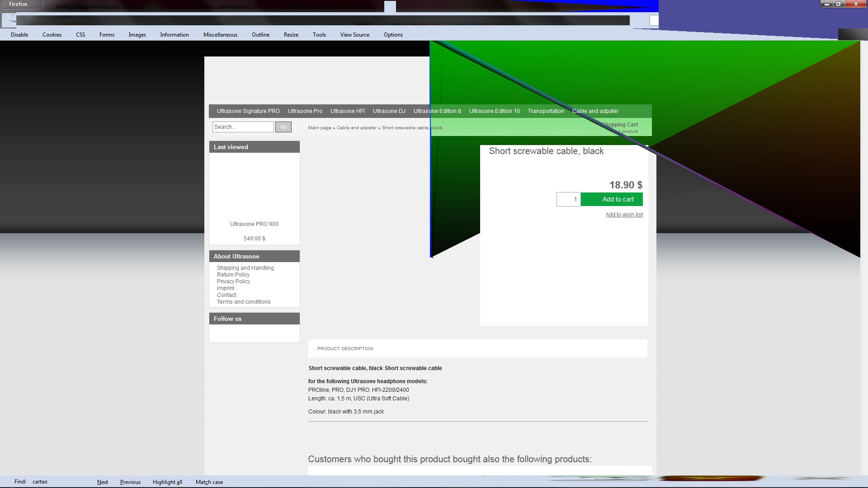Click the 549.00 $ price text
Image resolution: width=868 pixels, height=488 pixels.
(254, 239)
